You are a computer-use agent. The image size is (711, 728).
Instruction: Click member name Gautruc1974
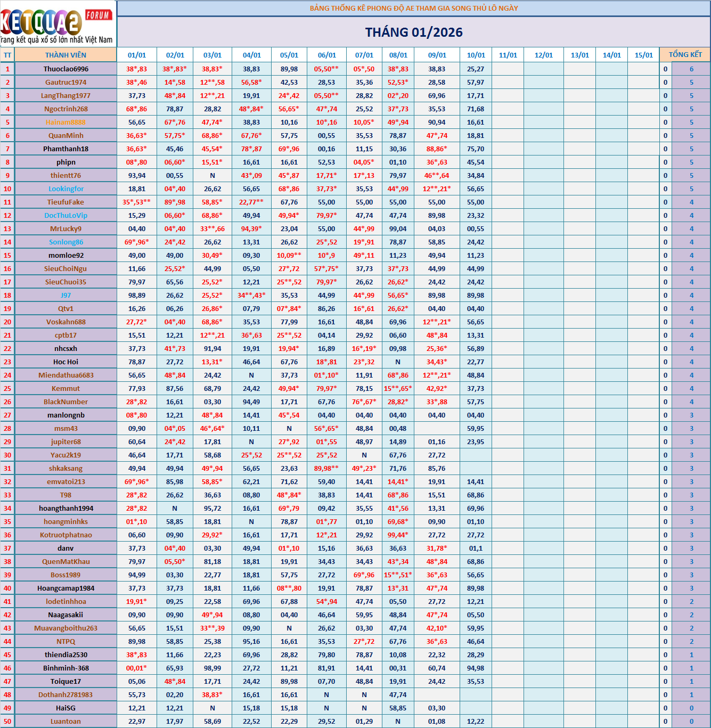(66, 82)
